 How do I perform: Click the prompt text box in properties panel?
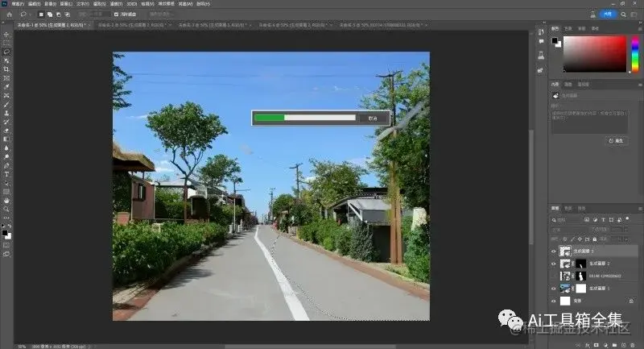[590, 121]
